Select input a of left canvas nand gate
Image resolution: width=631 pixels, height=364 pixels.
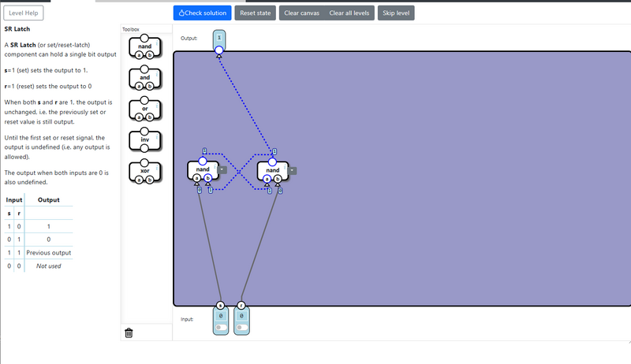click(x=196, y=178)
